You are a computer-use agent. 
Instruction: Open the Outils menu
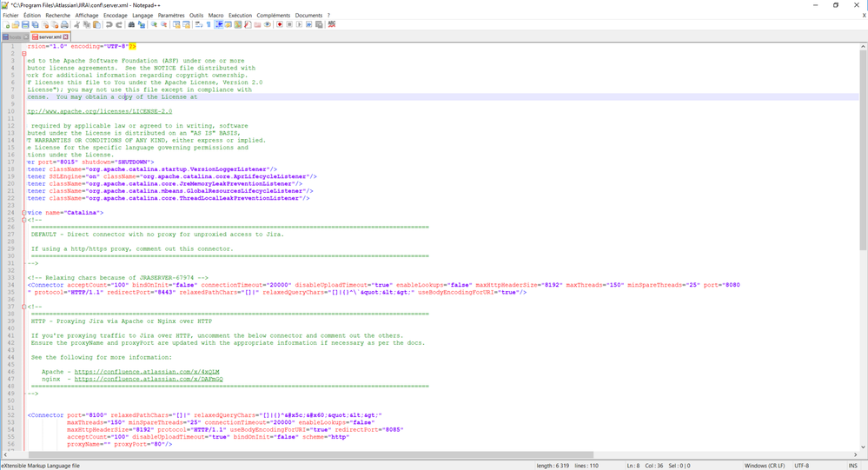(196, 16)
